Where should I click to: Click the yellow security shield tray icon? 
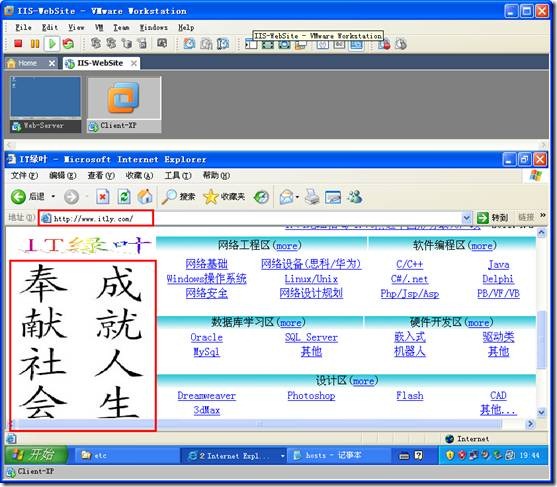[450, 455]
